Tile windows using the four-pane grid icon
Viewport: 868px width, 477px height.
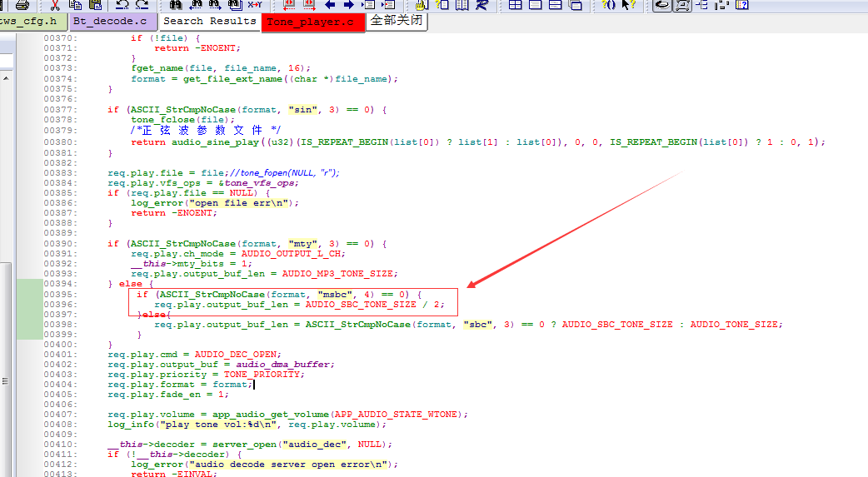[x=516, y=5]
